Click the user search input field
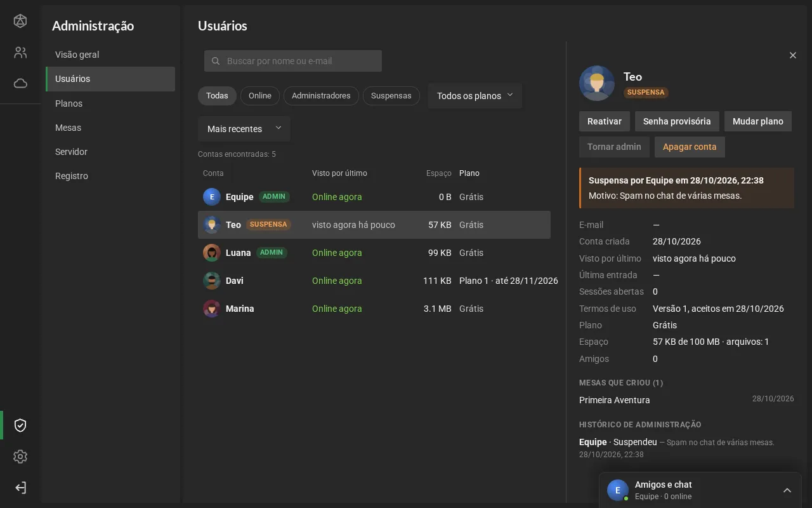This screenshot has height=508, width=812. pyautogui.click(x=293, y=61)
